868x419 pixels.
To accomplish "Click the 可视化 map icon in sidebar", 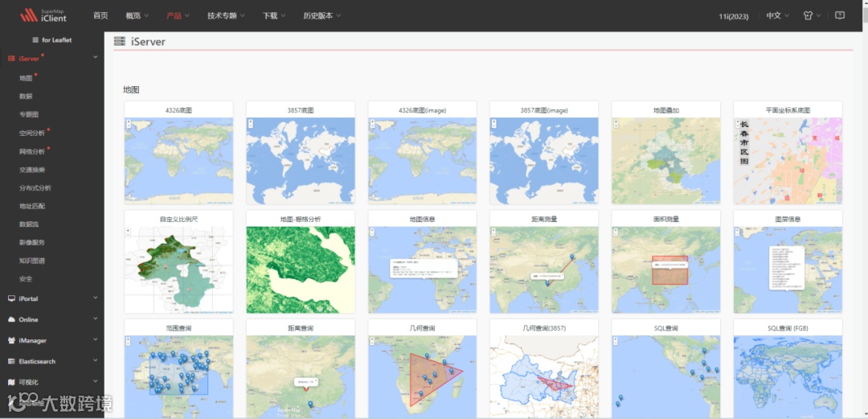I will [11, 382].
